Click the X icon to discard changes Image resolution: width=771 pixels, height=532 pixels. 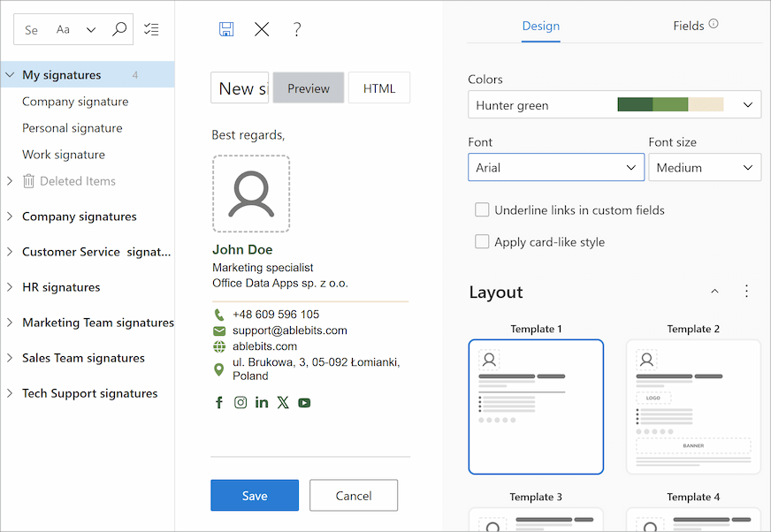coord(262,28)
